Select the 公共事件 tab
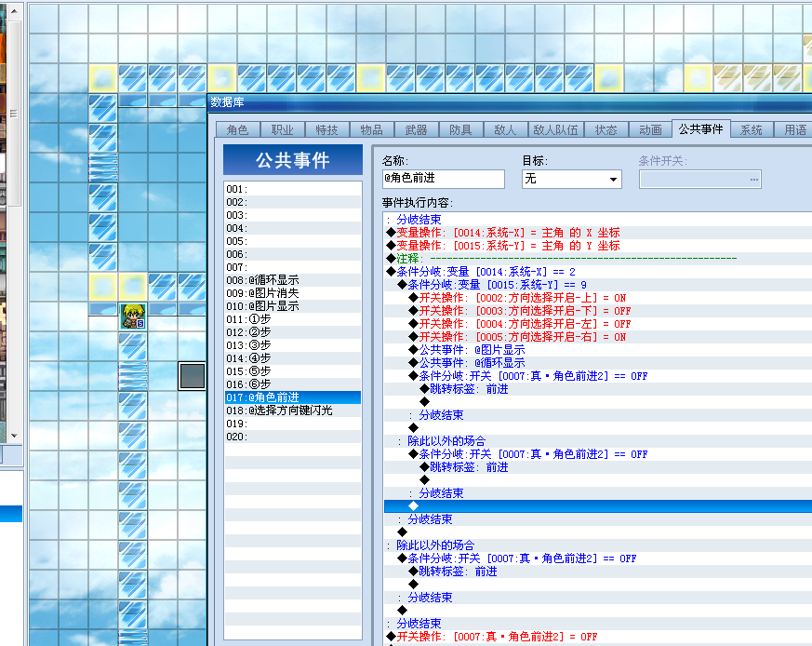Image resolution: width=812 pixels, height=646 pixels. coord(700,128)
